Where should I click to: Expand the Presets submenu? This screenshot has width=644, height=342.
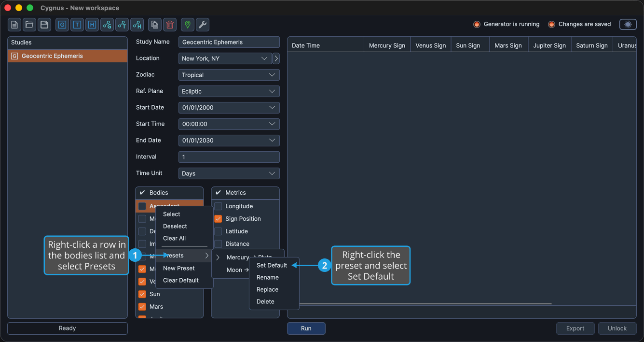click(x=184, y=256)
